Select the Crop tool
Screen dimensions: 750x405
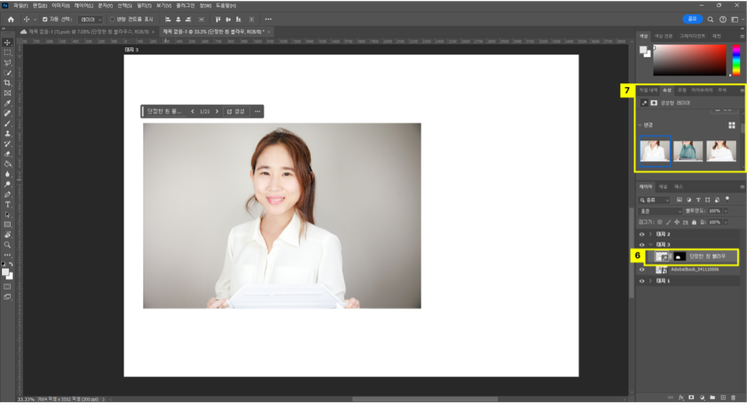pyautogui.click(x=7, y=82)
